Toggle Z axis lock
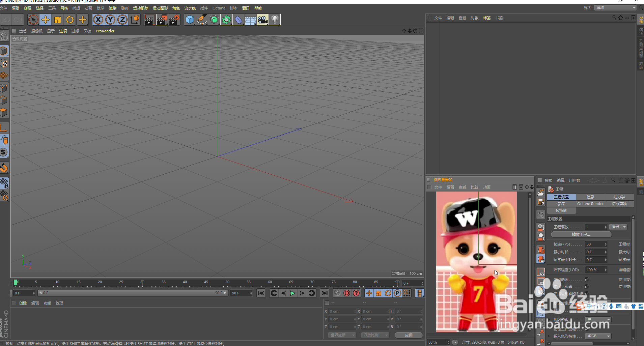 point(122,20)
